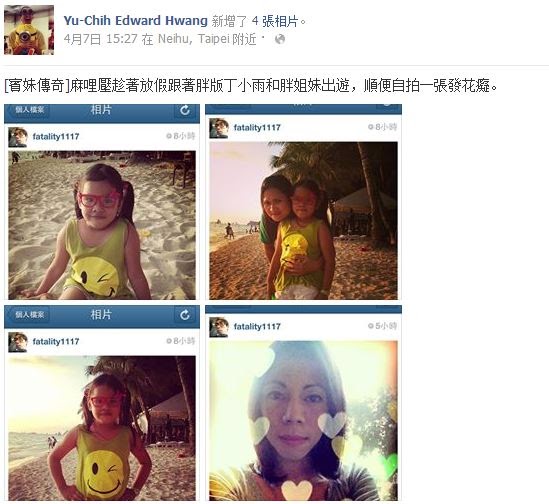549x504 pixels.
Task: Open fatality1117 avatar in top-right photo
Action: point(219,129)
